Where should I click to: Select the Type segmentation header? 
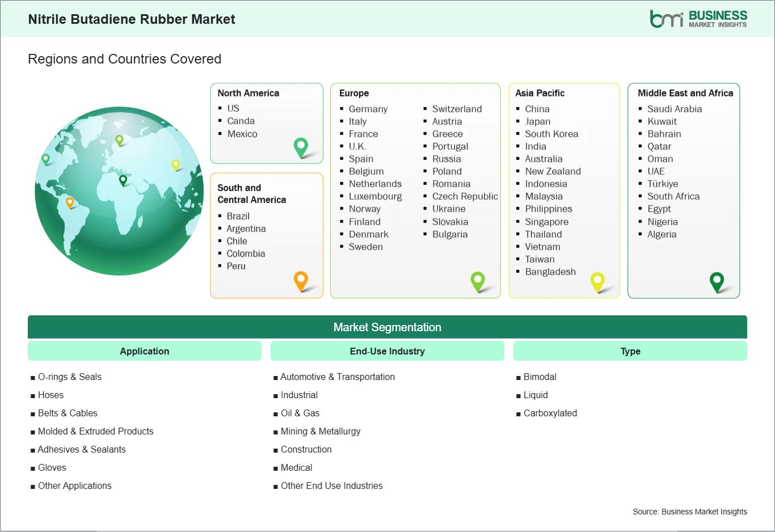(x=630, y=351)
